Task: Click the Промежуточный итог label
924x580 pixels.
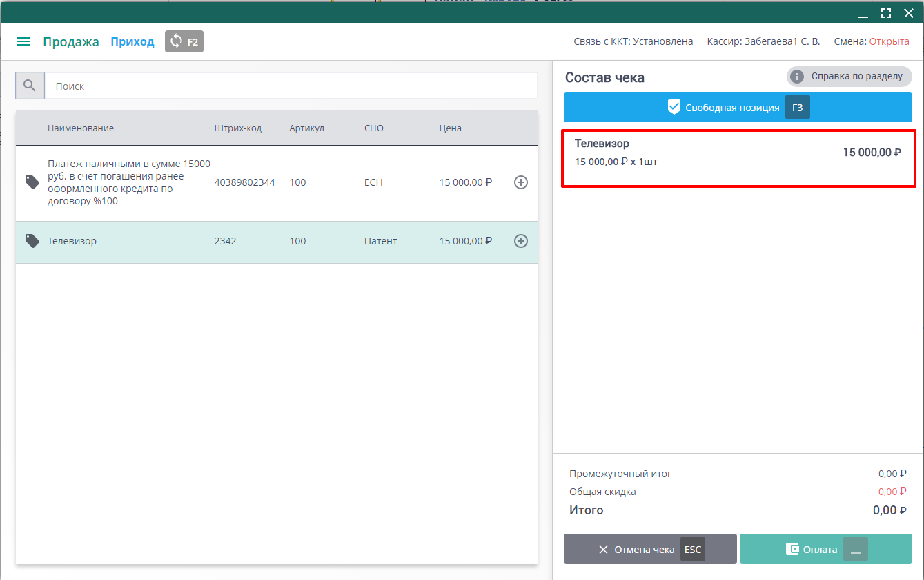Action: coord(620,474)
